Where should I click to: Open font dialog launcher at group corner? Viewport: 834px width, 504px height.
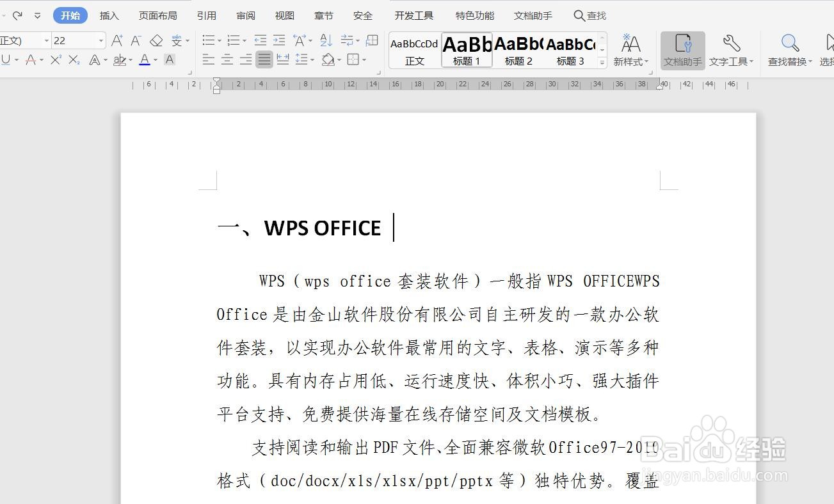point(189,72)
